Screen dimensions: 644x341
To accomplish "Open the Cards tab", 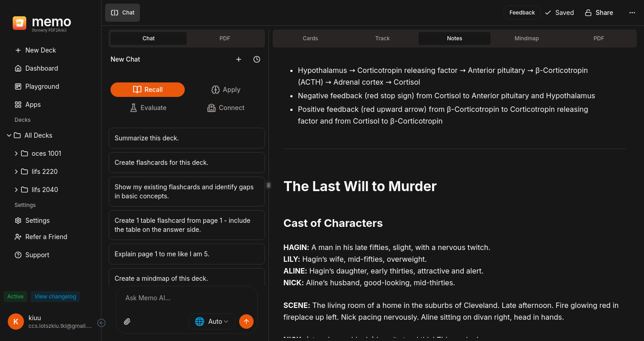I will [310, 38].
